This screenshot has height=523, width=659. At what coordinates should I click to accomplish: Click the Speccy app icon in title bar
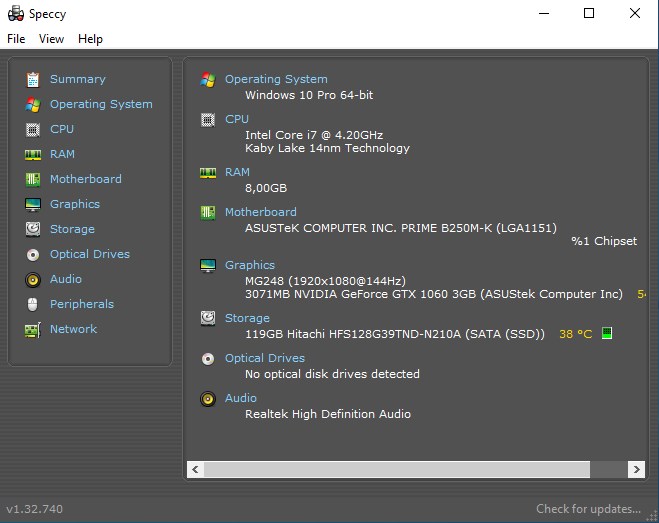(16, 13)
